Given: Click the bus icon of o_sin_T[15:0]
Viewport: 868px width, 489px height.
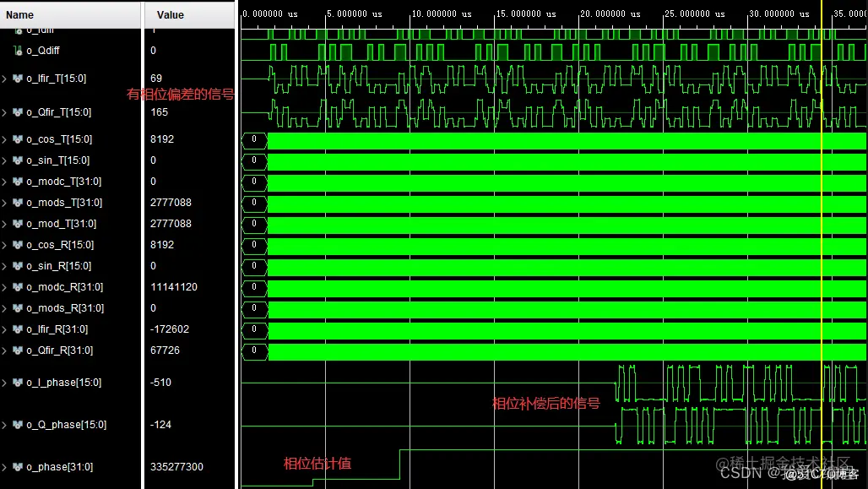Looking at the screenshot, I should [18, 160].
